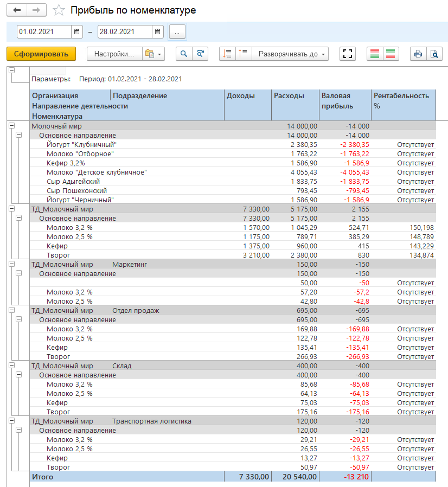Collapse ТД_Молочный мир Склад group
Viewport: 448px width, 487px height.
pyautogui.click(x=11, y=366)
